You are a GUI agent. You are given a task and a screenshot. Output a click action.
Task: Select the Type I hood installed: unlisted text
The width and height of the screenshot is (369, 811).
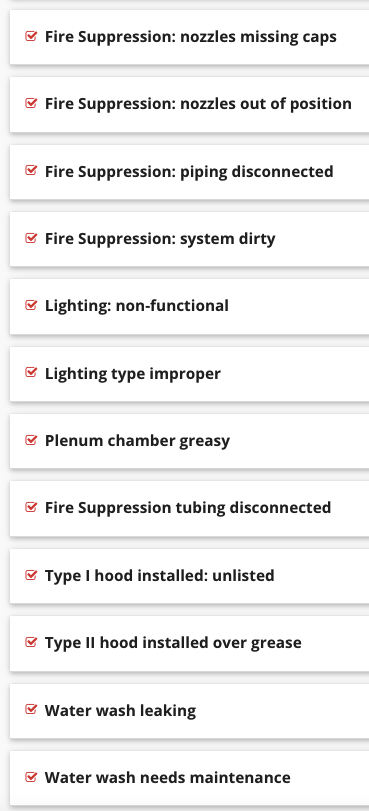coord(159,575)
